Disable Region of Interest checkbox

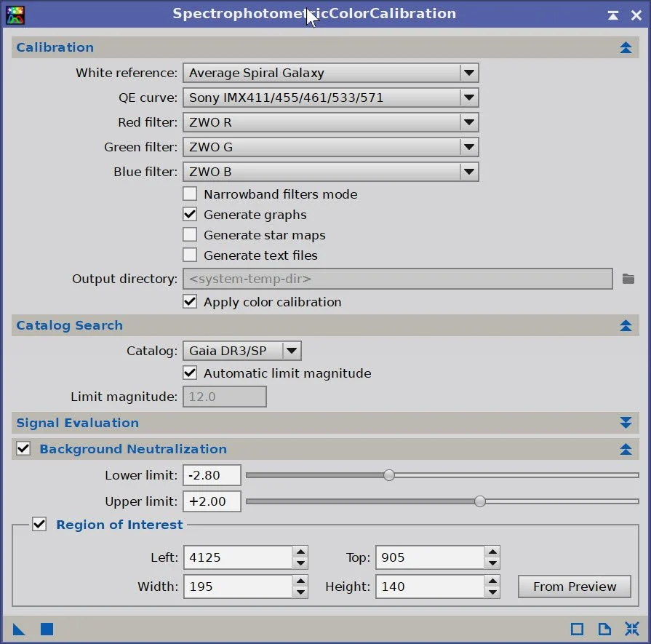pyautogui.click(x=39, y=525)
